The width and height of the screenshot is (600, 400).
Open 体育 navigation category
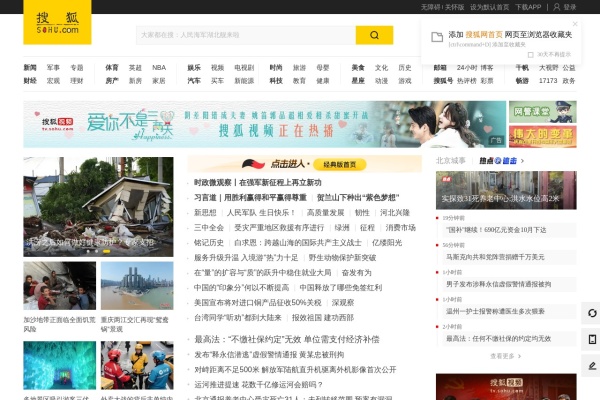point(112,67)
